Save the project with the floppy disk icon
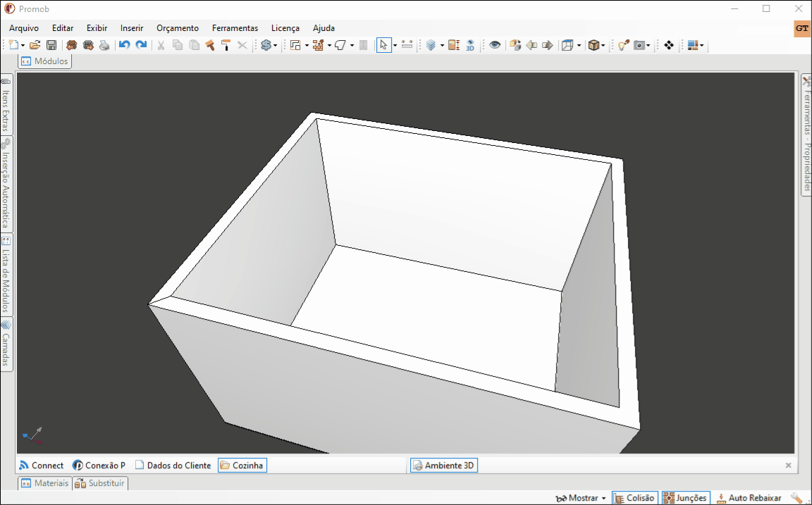The image size is (812, 505). tap(51, 45)
